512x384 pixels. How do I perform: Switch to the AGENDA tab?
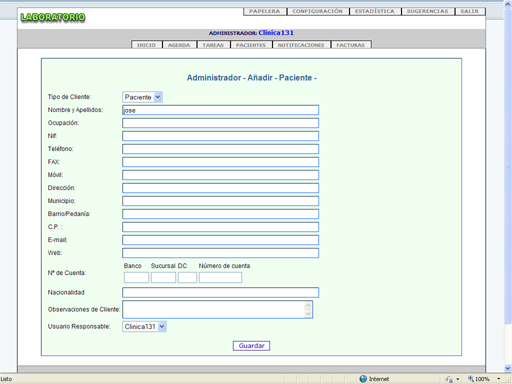[179, 45]
